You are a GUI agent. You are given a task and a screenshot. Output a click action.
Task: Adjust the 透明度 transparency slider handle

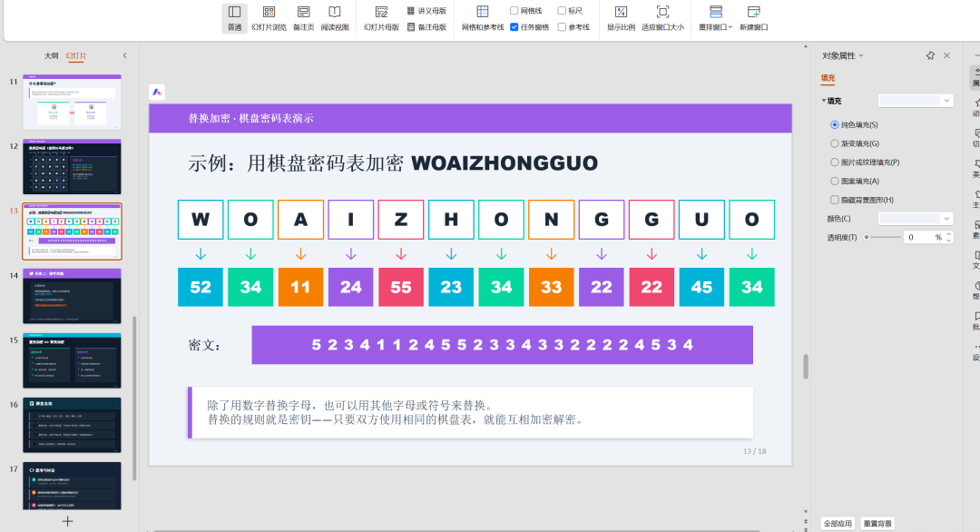pyautogui.click(x=867, y=238)
